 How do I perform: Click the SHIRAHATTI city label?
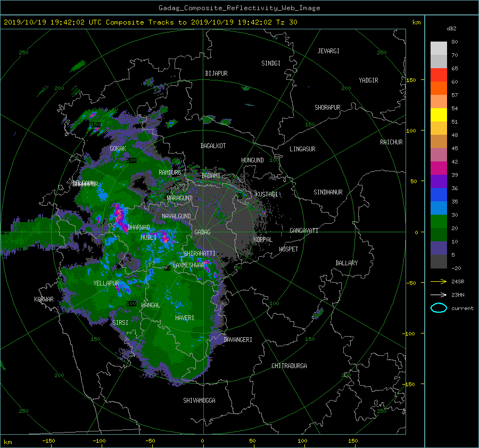click(x=200, y=254)
